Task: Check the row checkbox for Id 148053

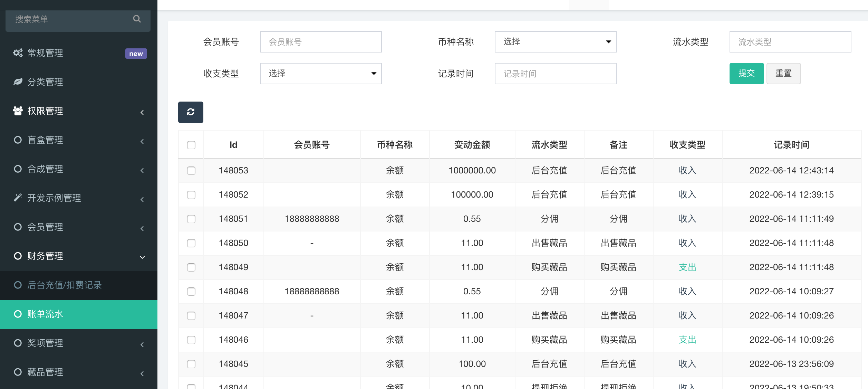Action: pyautogui.click(x=191, y=171)
